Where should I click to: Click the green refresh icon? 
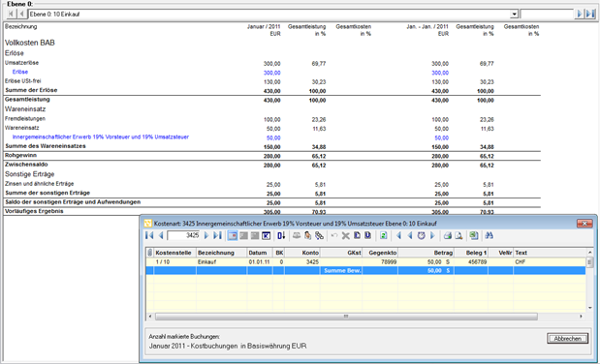[x=383, y=235]
